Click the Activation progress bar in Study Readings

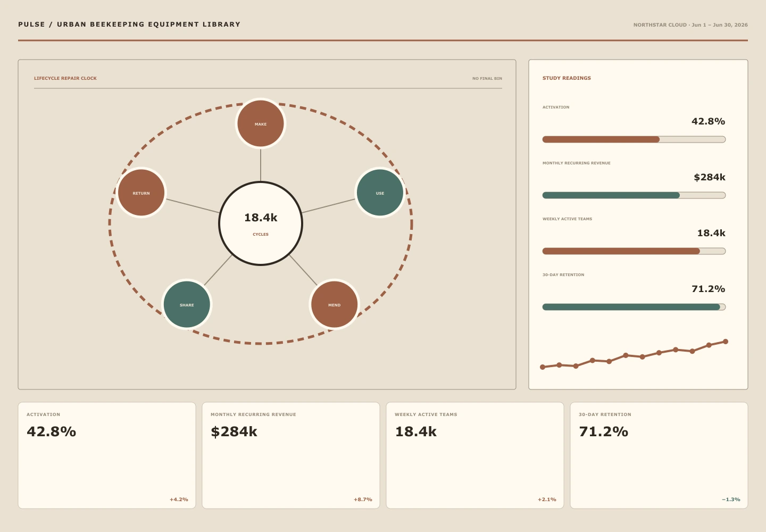click(634, 139)
